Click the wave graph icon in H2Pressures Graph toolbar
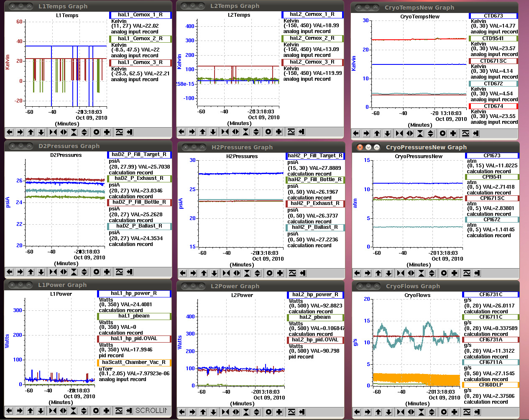The width and height of the screenshot is (529, 420). click(x=292, y=273)
